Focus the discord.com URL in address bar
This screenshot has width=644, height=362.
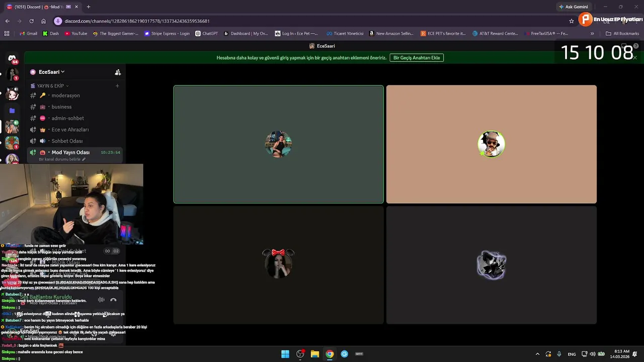click(x=137, y=21)
